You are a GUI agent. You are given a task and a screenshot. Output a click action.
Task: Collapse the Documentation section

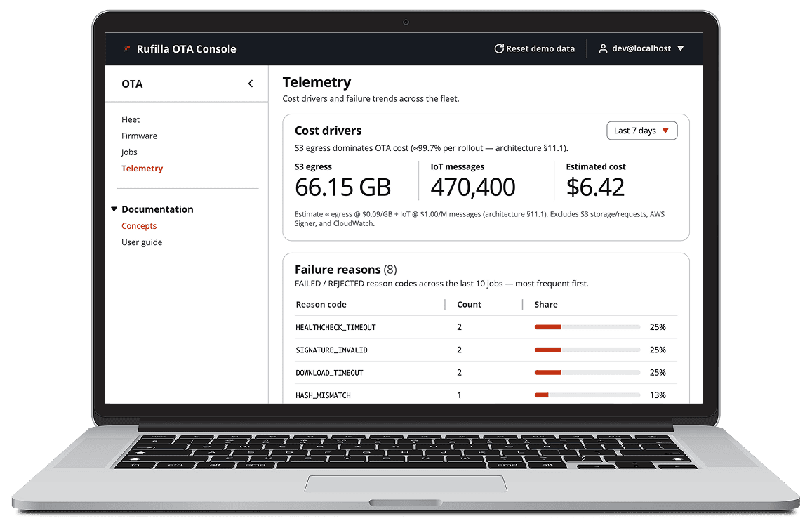coord(114,209)
